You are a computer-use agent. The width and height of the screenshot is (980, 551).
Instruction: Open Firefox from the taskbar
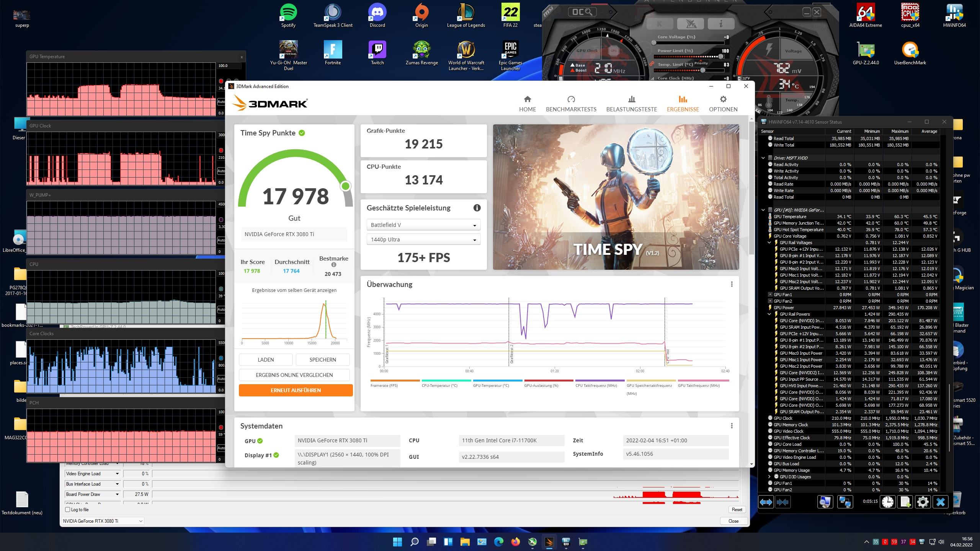(x=515, y=542)
